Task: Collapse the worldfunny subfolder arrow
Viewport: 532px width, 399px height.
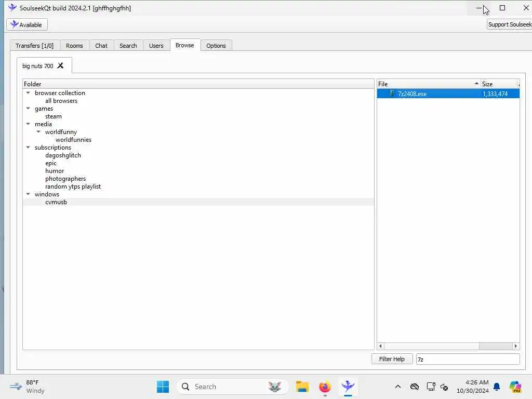Action: (x=38, y=131)
